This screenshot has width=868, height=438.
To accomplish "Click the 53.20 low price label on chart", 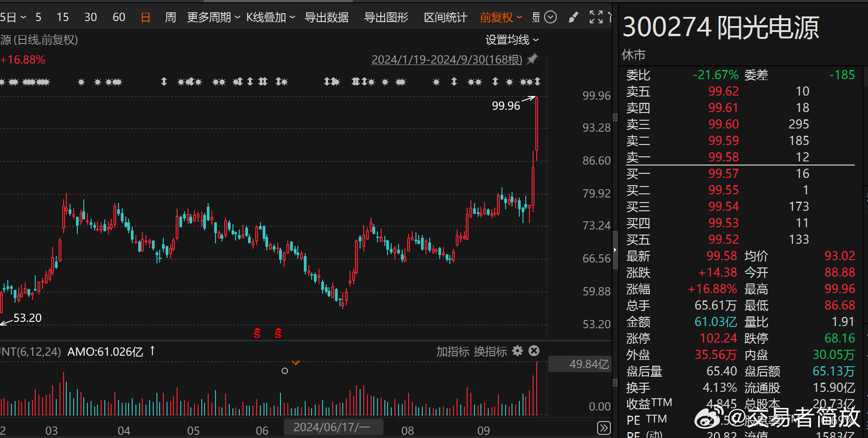I will [x=27, y=318].
